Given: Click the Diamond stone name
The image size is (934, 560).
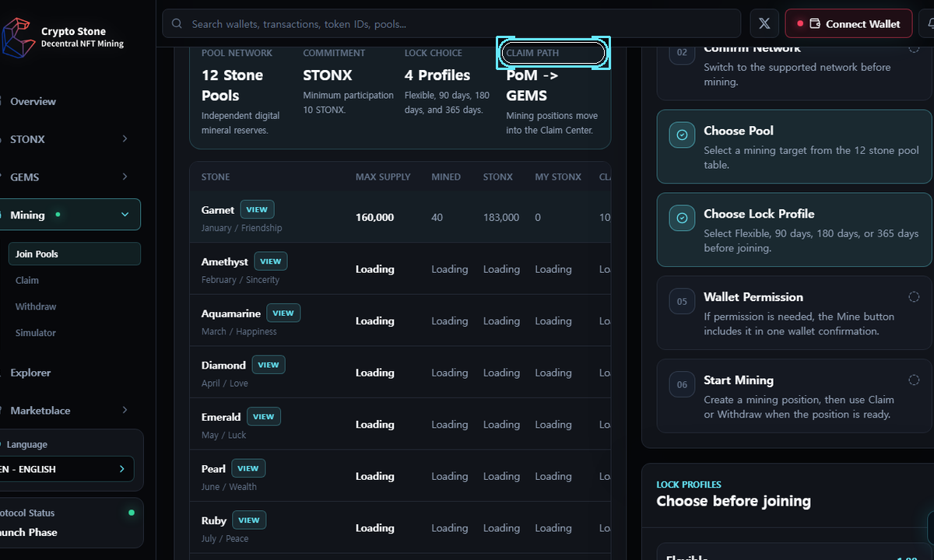Looking at the screenshot, I should [x=223, y=365].
